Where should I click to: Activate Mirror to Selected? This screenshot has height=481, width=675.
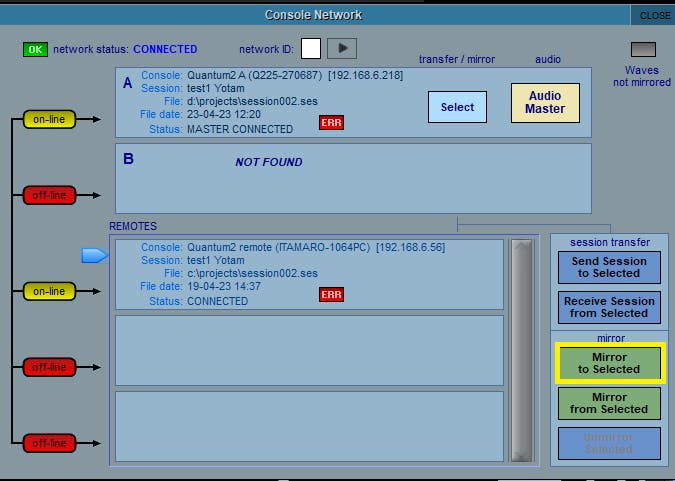pyautogui.click(x=609, y=363)
